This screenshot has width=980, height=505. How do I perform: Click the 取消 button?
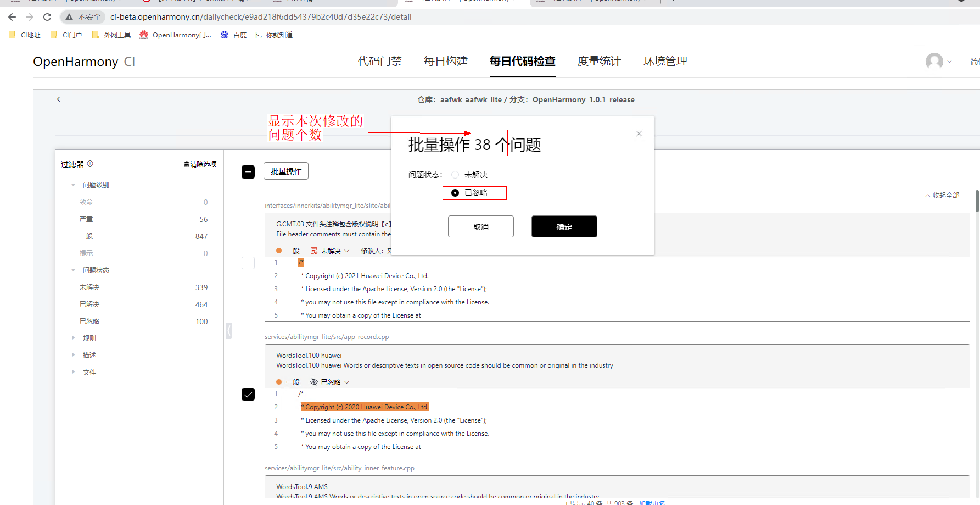click(x=481, y=226)
